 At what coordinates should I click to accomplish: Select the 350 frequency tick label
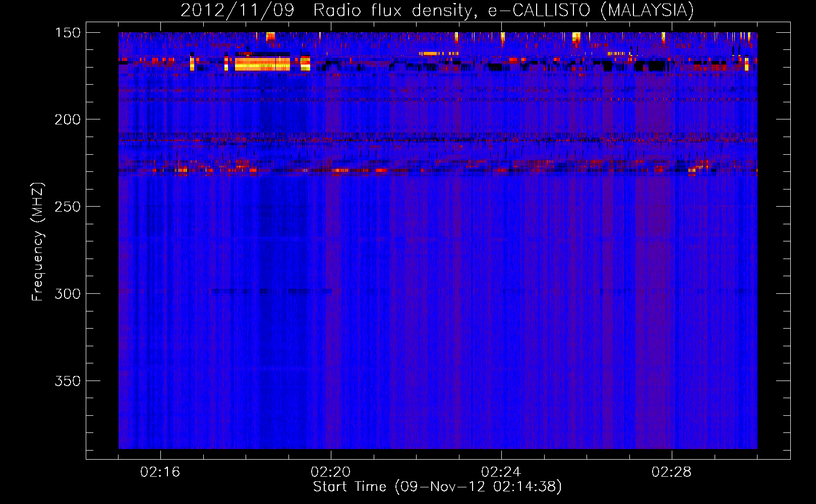point(68,381)
